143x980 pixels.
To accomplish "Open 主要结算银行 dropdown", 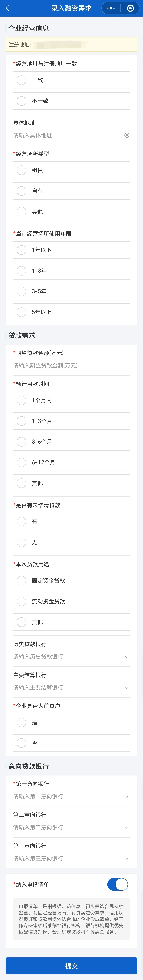I will pyautogui.click(x=71, y=687).
